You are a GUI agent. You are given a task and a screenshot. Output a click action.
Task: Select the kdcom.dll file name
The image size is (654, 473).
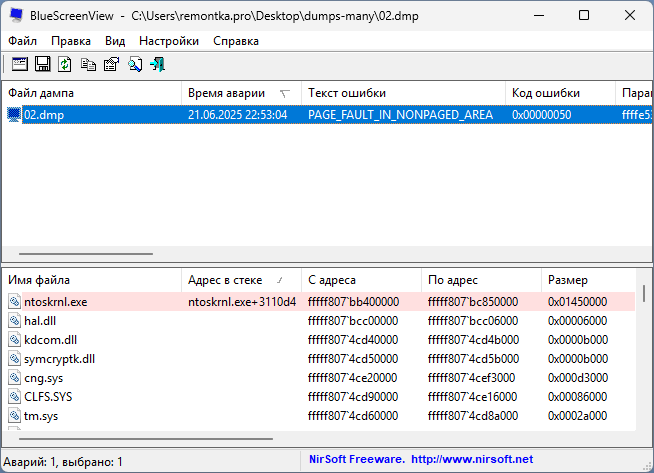coord(50,340)
